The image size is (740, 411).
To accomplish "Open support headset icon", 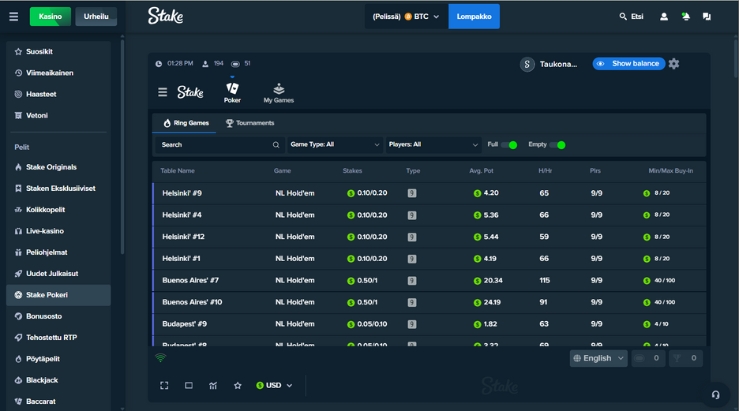I will coord(715,395).
